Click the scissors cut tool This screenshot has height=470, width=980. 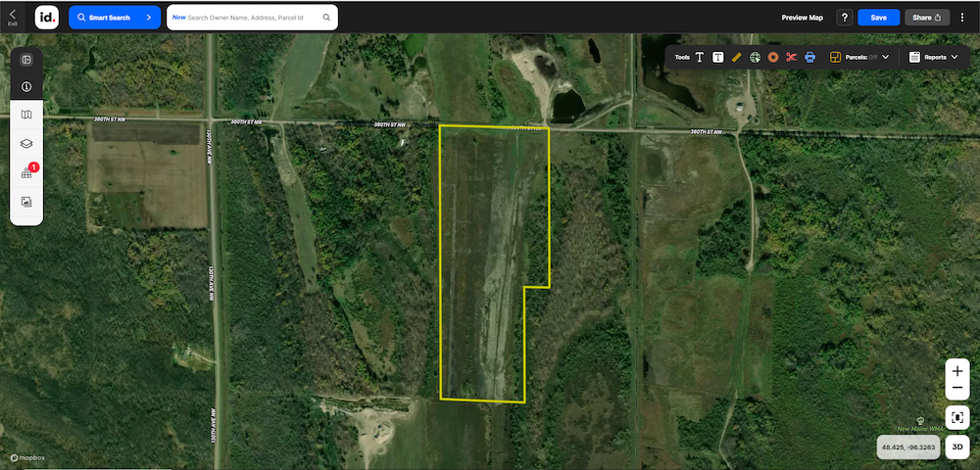pyautogui.click(x=792, y=57)
